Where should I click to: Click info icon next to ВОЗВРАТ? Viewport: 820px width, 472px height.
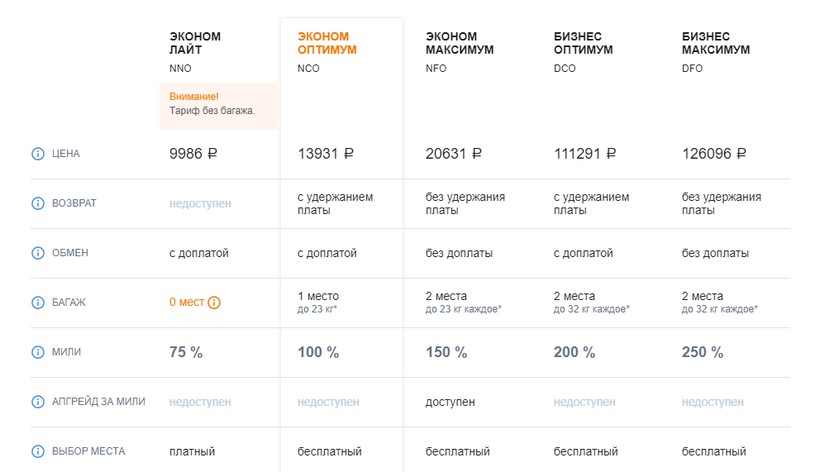[x=38, y=203]
